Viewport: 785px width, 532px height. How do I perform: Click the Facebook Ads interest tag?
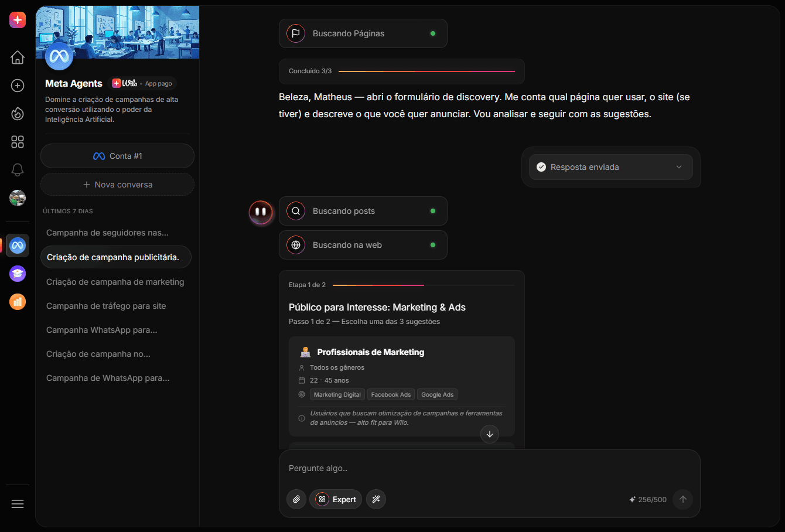point(391,394)
